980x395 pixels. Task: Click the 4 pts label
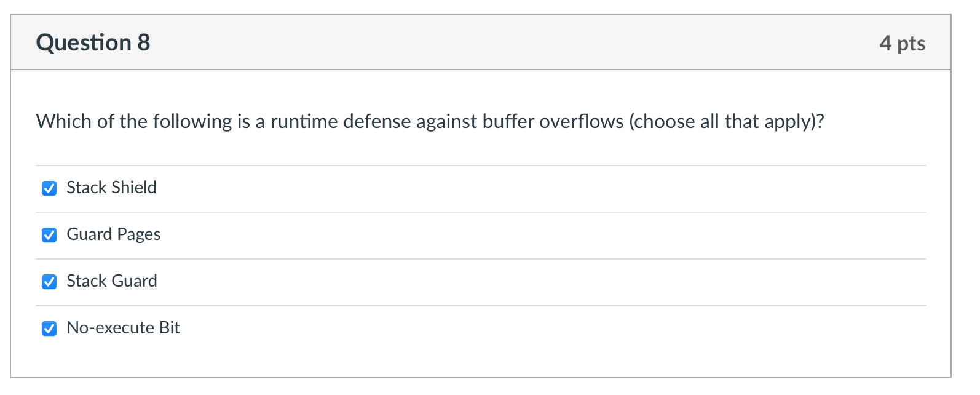click(x=903, y=42)
